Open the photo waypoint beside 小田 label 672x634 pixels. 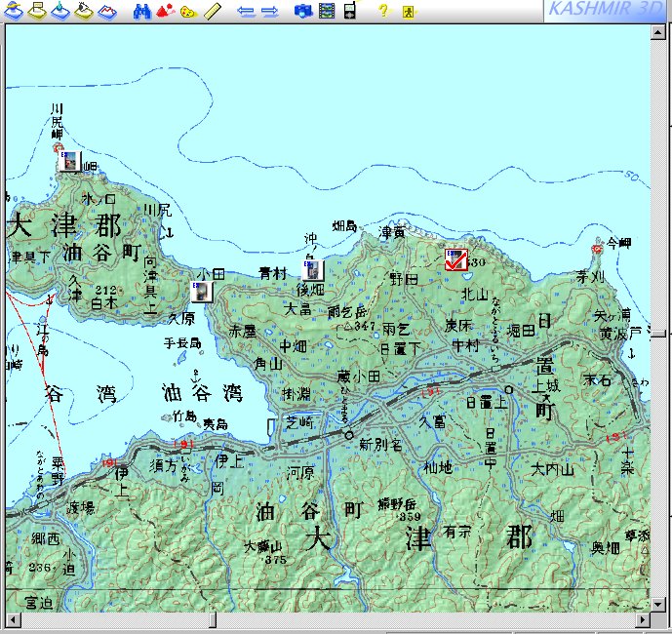tap(200, 291)
